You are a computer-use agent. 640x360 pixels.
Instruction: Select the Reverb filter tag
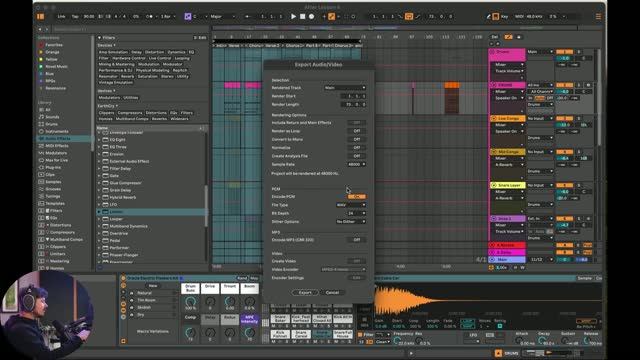coord(127,76)
